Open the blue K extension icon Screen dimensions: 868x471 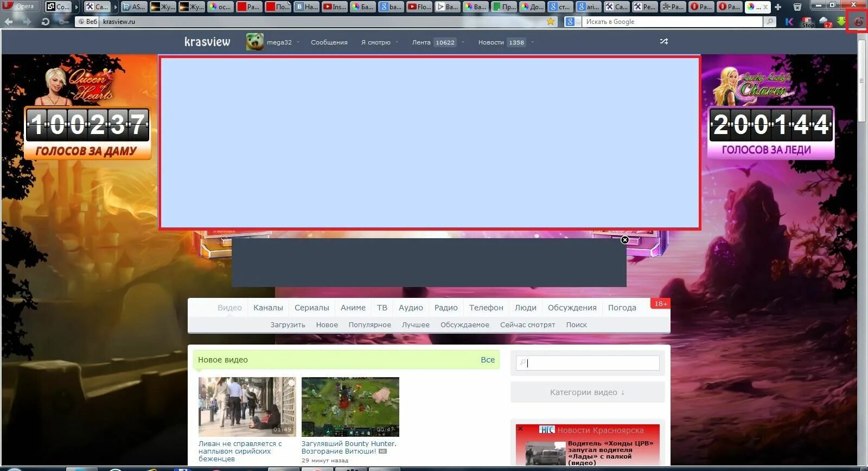pyautogui.click(x=789, y=22)
